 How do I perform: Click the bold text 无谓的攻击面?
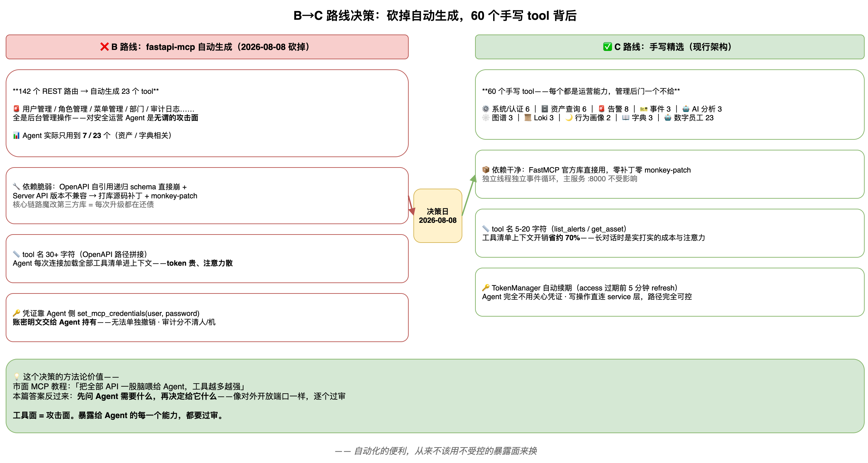pyautogui.click(x=176, y=118)
